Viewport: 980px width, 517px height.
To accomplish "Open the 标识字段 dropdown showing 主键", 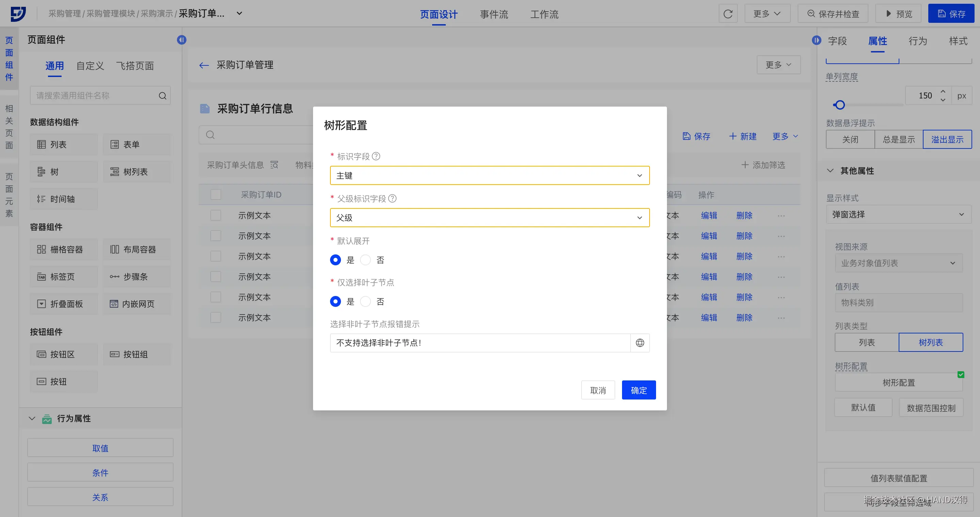I will point(489,175).
